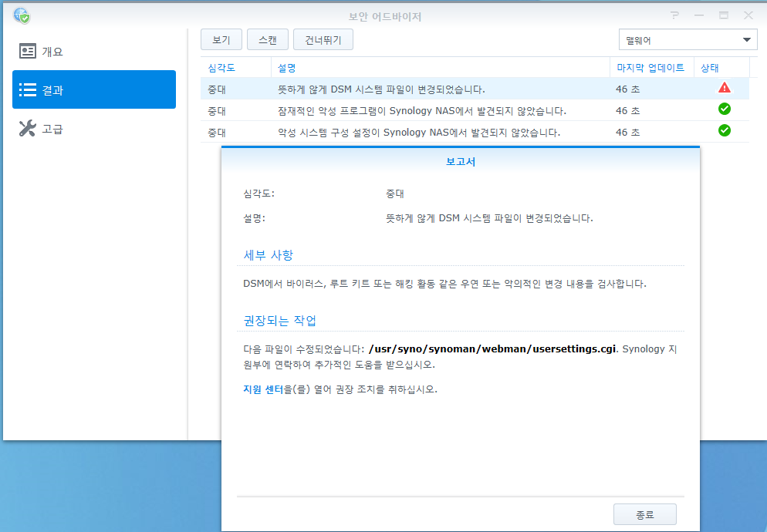Sort by the 설명 column header
The width and height of the screenshot is (767, 532).
point(441,68)
